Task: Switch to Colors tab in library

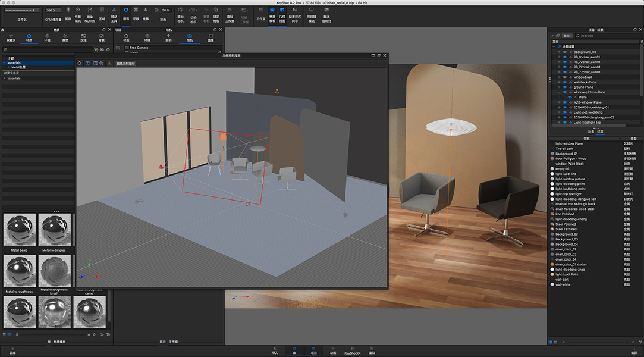Action: tap(65, 38)
